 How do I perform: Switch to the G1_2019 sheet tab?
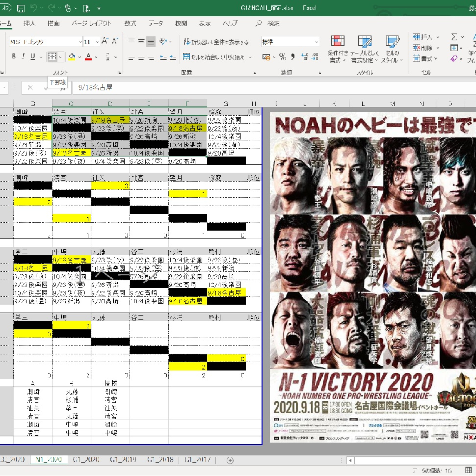pos(123,459)
